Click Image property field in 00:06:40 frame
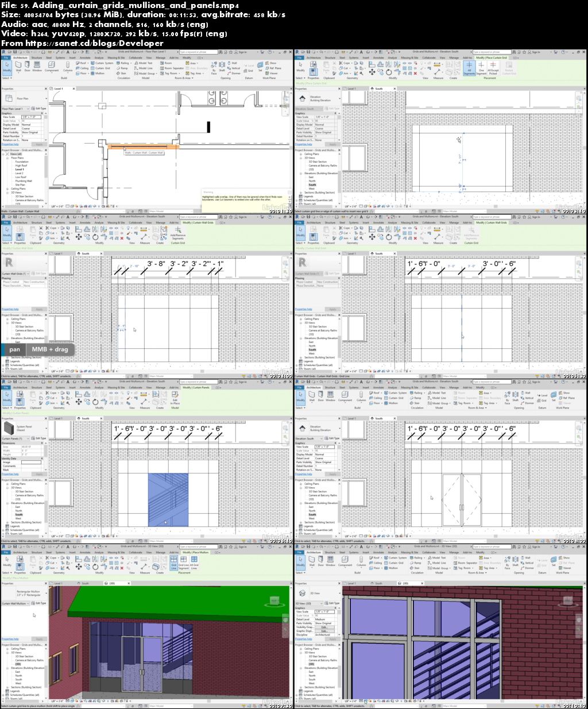Screen dimensions: 588x709 pyautogui.click(x=31, y=462)
